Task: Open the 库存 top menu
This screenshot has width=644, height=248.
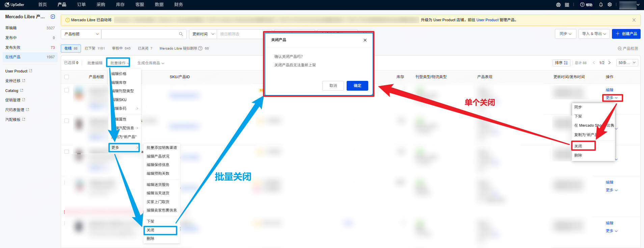Action: [x=120, y=5]
